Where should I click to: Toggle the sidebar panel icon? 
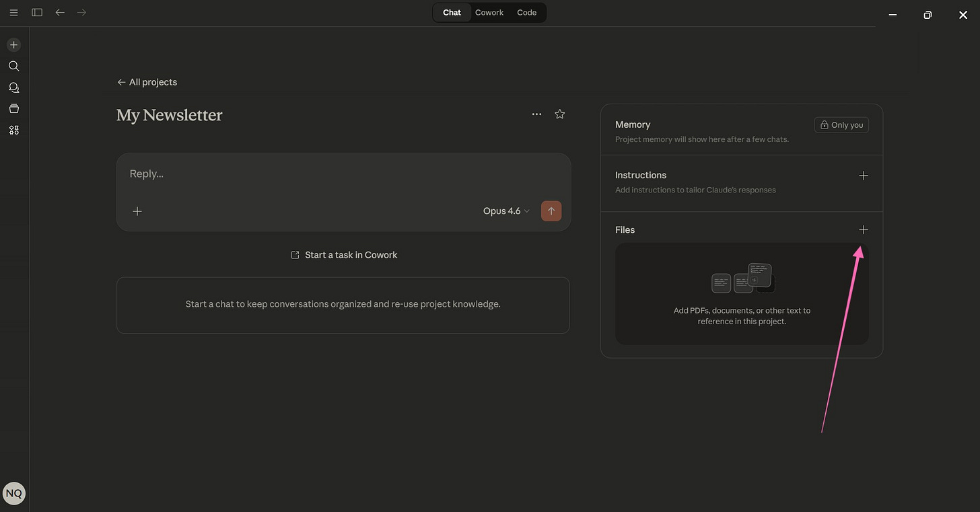click(x=37, y=12)
